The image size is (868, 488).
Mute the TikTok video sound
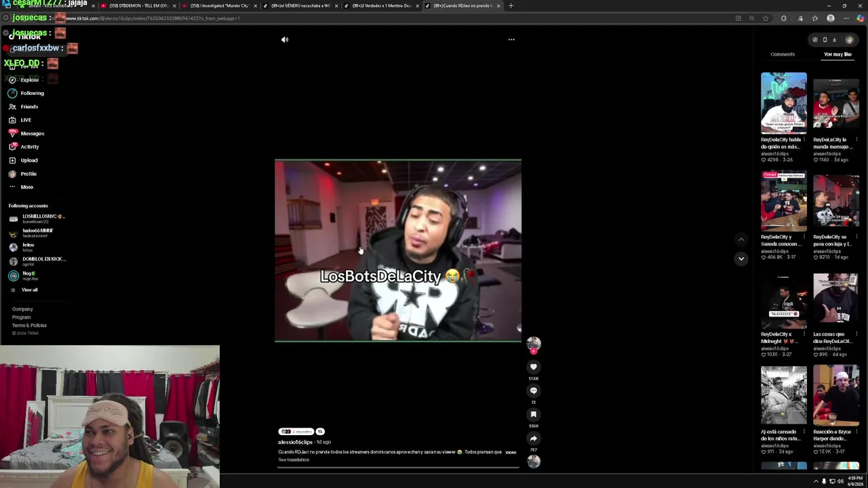pyautogui.click(x=285, y=40)
